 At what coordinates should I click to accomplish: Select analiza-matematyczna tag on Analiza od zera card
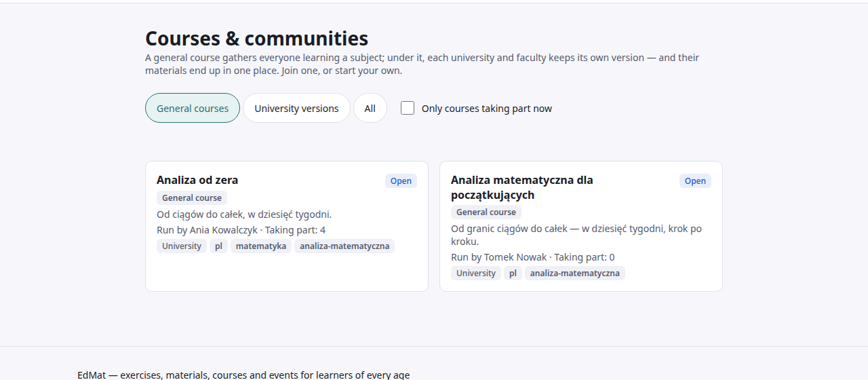pyautogui.click(x=344, y=246)
